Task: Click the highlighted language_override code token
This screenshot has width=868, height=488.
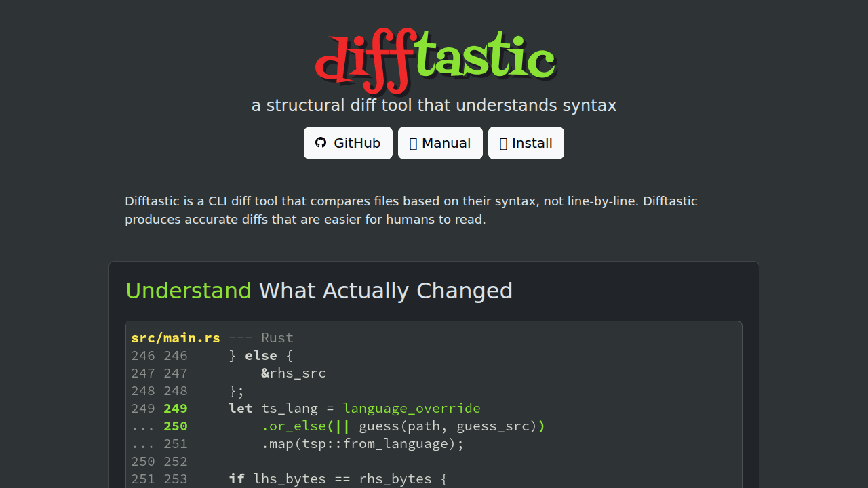Action: click(412, 408)
